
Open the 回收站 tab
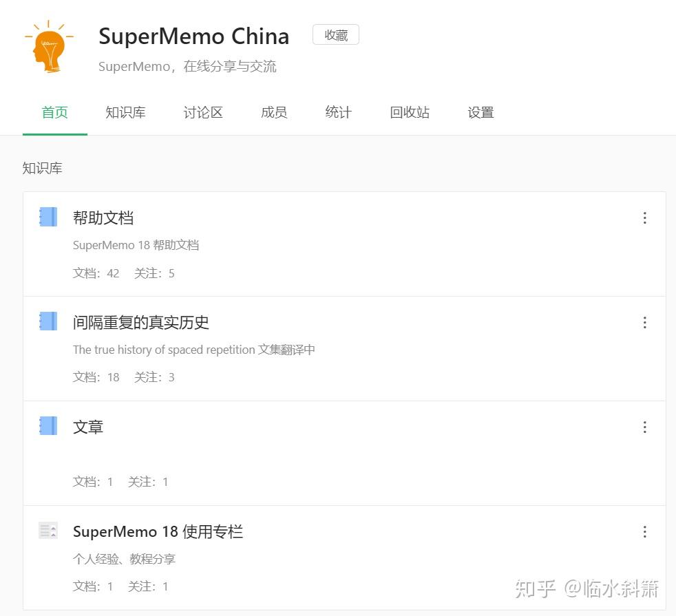pyautogui.click(x=409, y=112)
